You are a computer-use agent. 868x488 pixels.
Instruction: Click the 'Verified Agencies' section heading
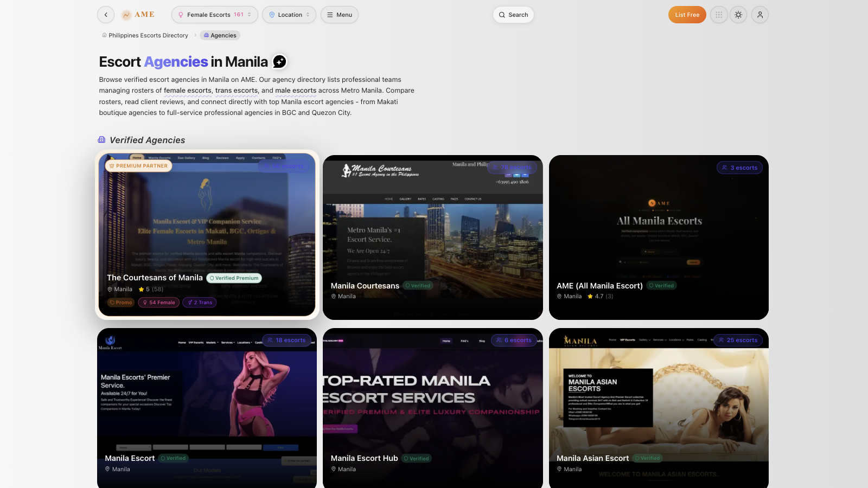pyautogui.click(x=148, y=140)
